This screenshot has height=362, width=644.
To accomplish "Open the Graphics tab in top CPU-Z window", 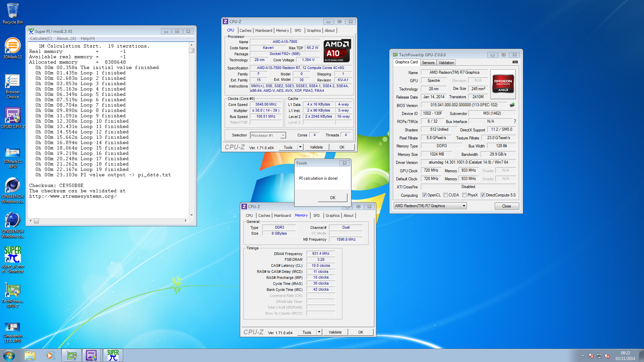I will coord(314,31).
